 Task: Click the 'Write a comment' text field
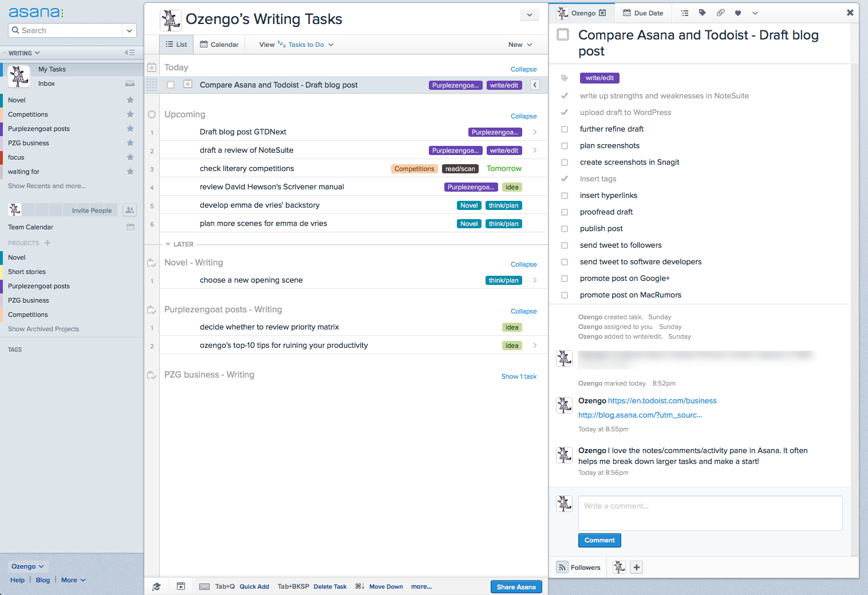pos(710,513)
